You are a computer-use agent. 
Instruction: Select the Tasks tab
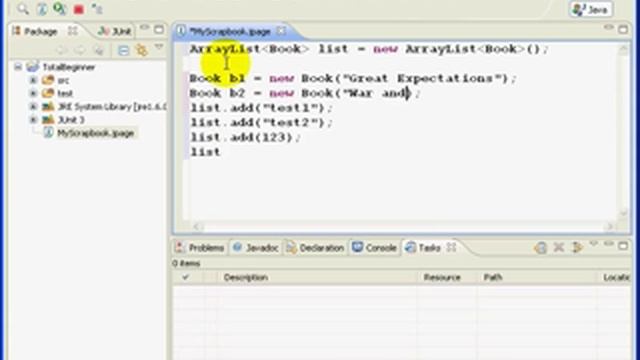pyautogui.click(x=424, y=248)
